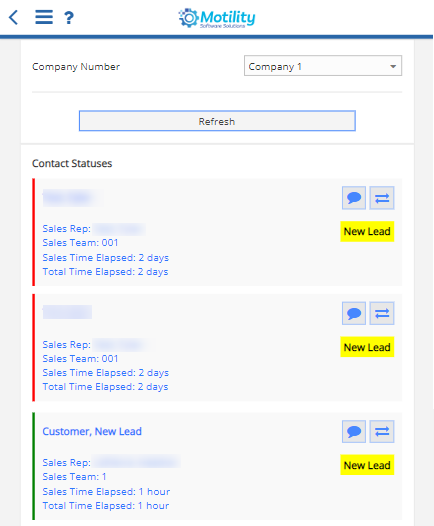The width and height of the screenshot is (434, 526).
Task: Click the second contact's New Lead badge
Action: click(x=367, y=347)
